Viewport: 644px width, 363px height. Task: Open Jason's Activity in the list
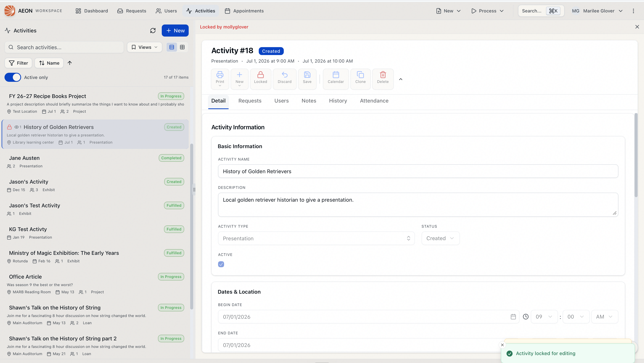pos(95,185)
